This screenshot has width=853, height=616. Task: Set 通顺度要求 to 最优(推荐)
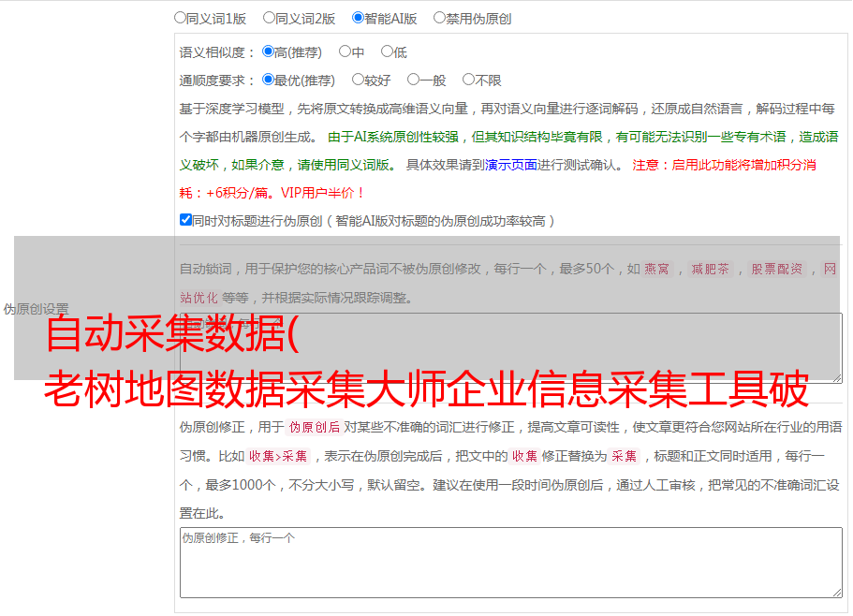coord(268,80)
